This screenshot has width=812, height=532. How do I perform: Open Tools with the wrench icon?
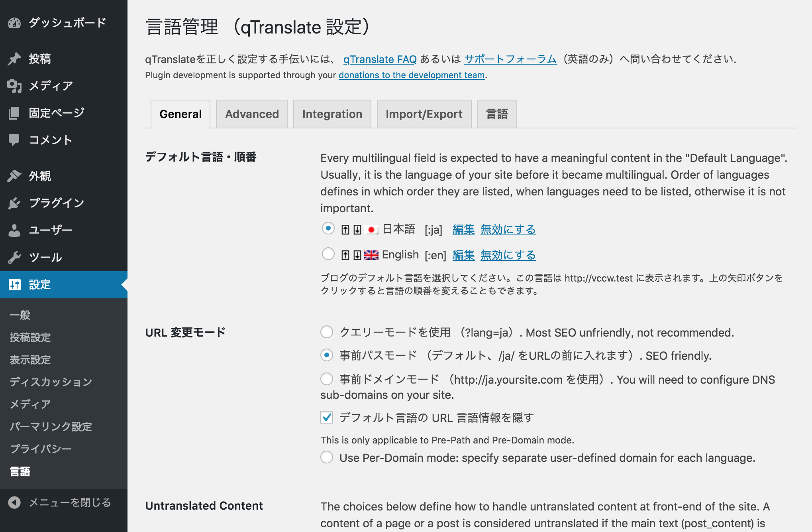coord(14,257)
